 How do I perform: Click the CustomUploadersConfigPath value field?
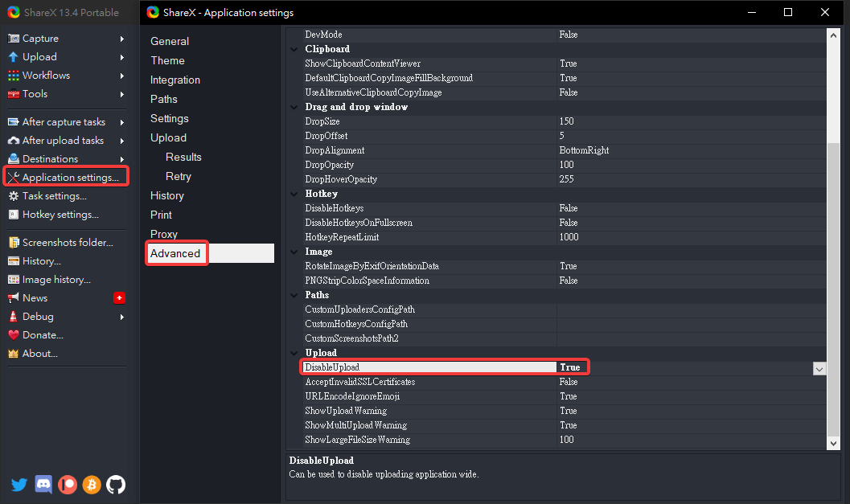pyautogui.click(x=692, y=309)
